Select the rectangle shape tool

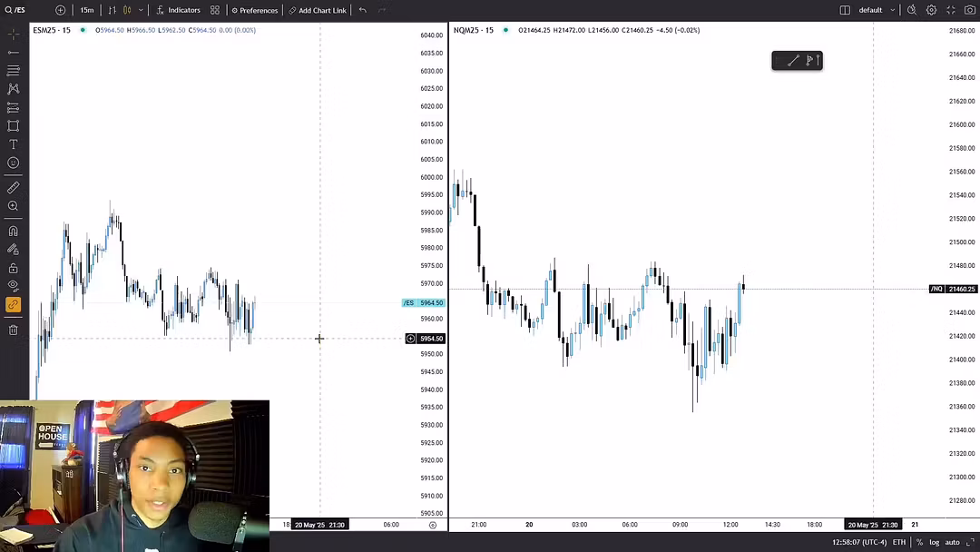click(x=13, y=125)
